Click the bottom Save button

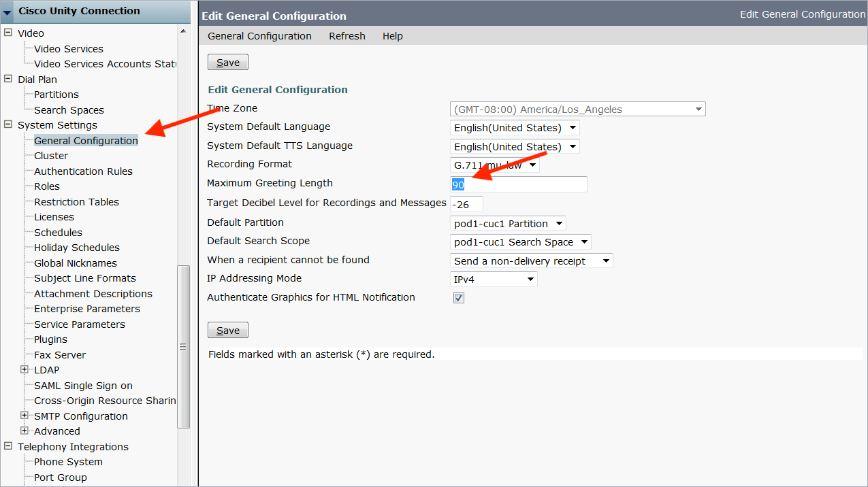click(228, 331)
